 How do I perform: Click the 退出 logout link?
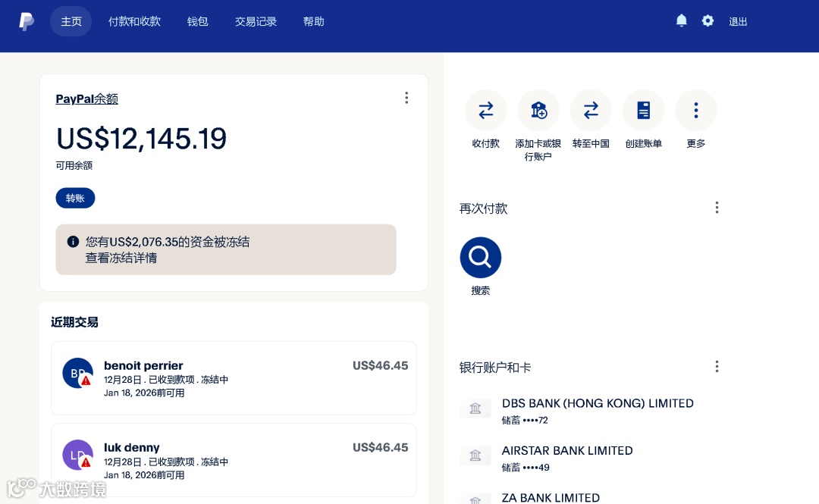point(738,21)
